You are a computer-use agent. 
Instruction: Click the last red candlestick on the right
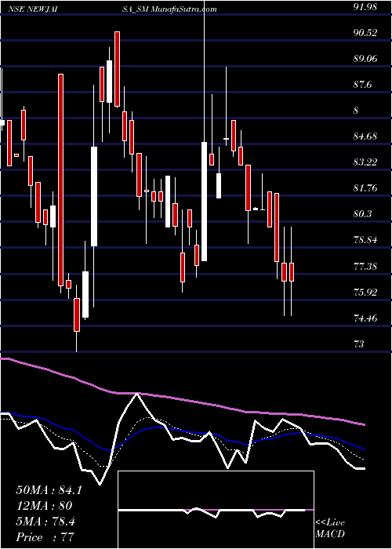[291, 271]
